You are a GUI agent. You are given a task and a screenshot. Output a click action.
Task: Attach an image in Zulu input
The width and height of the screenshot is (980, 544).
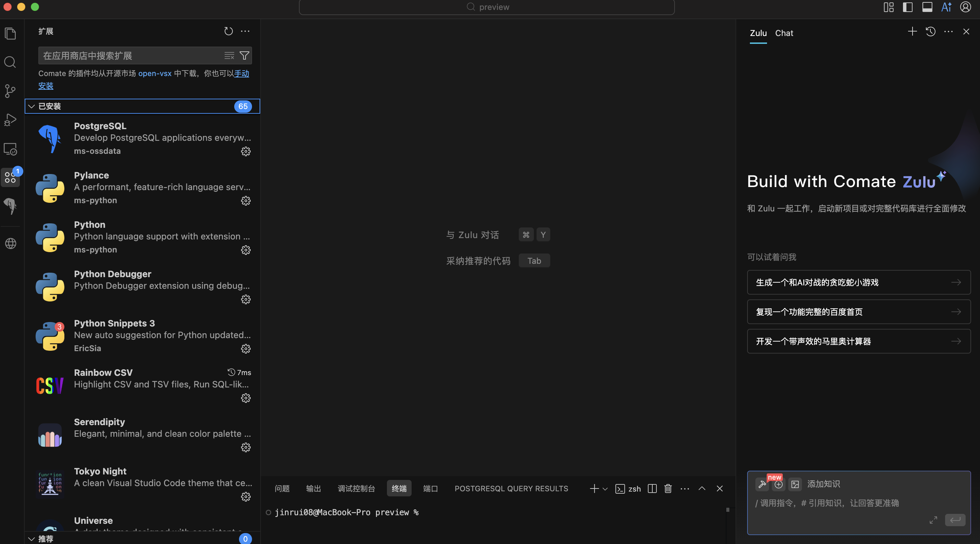[x=795, y=484]
